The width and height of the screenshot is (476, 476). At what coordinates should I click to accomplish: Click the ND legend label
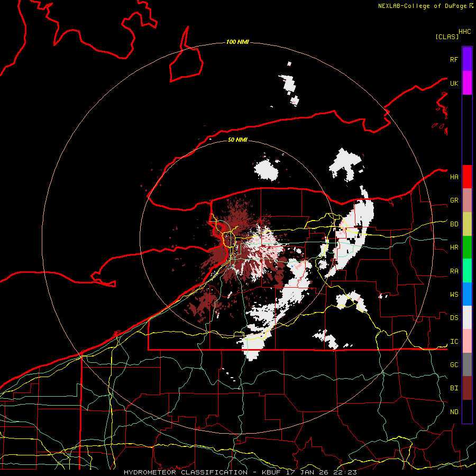pos(454,412)
